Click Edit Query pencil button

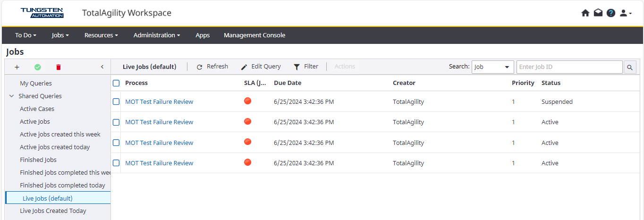point(261,67)
